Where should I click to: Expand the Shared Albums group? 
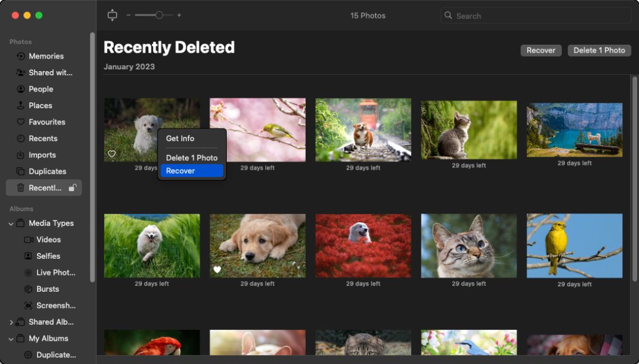click(10, 322)
